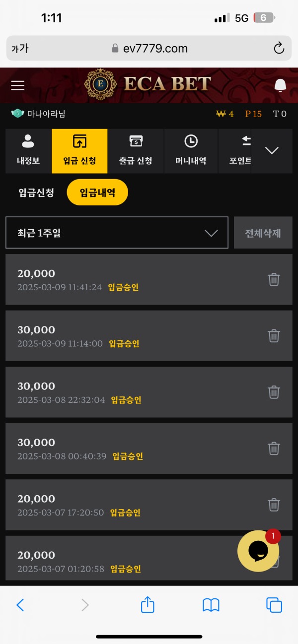Open the 최근 1주일 date range dropdown

pos(116,232)
